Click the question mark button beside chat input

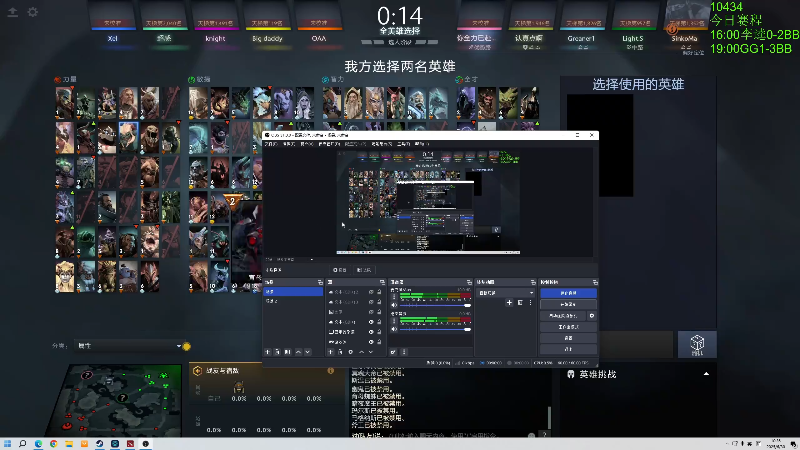point(544,435)
